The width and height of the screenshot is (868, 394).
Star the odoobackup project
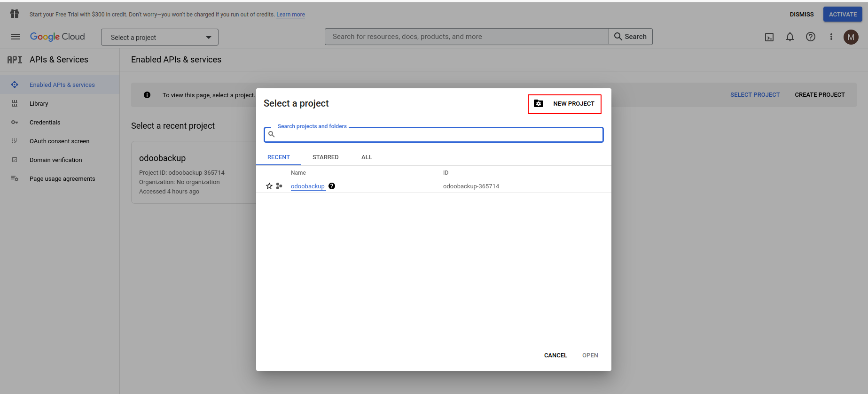pos(269,186)
